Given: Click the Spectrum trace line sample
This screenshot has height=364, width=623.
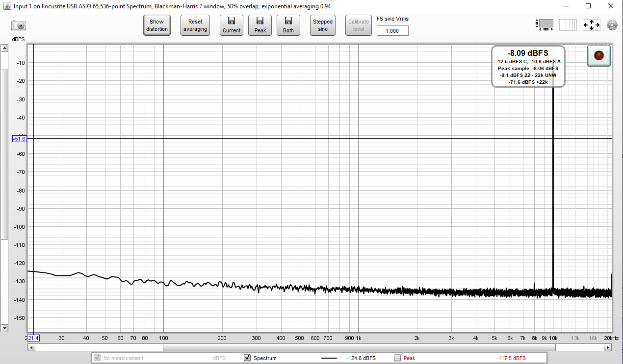Looking at the screenshot, I should 329,358.
